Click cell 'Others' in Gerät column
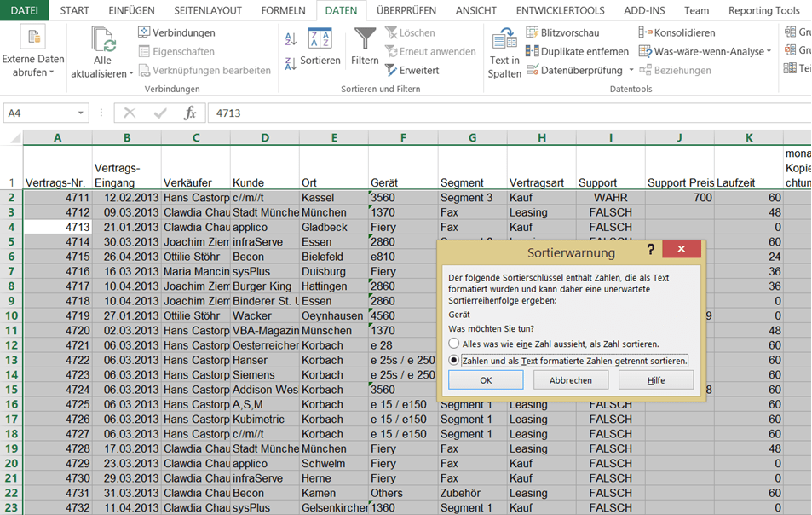Viewport: 812px width, 515px height. (403, 493)
